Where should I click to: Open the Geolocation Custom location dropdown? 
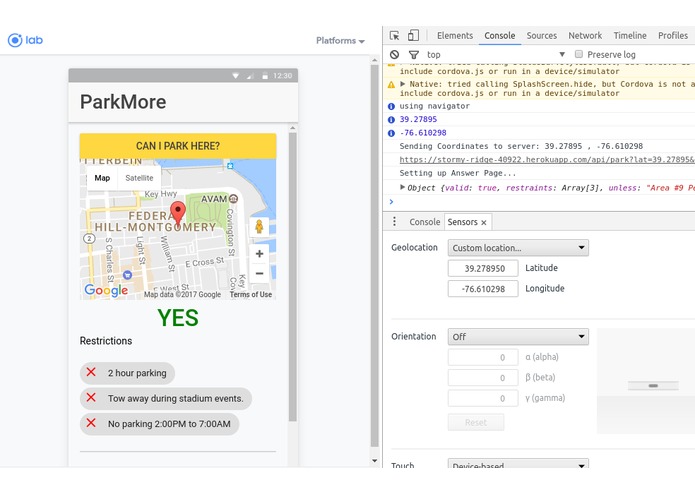pyautogui.click(x=518, y=248)
